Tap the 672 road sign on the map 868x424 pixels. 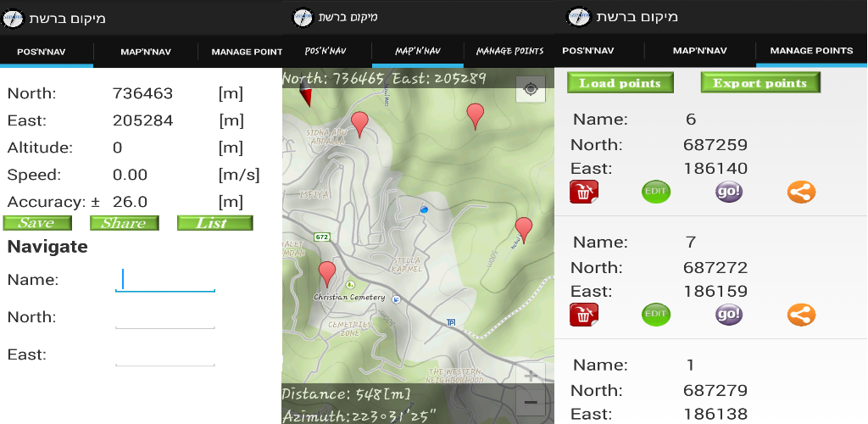tap(321, 237)
